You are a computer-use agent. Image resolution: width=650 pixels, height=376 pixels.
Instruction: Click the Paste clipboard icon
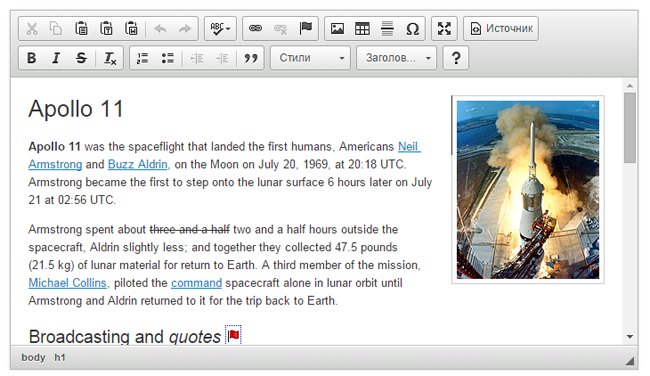[81, 29]
